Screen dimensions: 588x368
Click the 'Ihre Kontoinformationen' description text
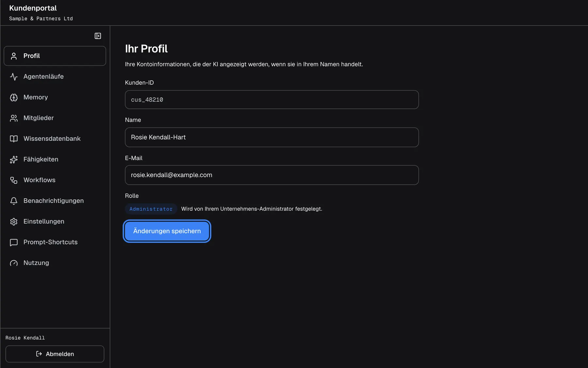[x=244, y=64]
